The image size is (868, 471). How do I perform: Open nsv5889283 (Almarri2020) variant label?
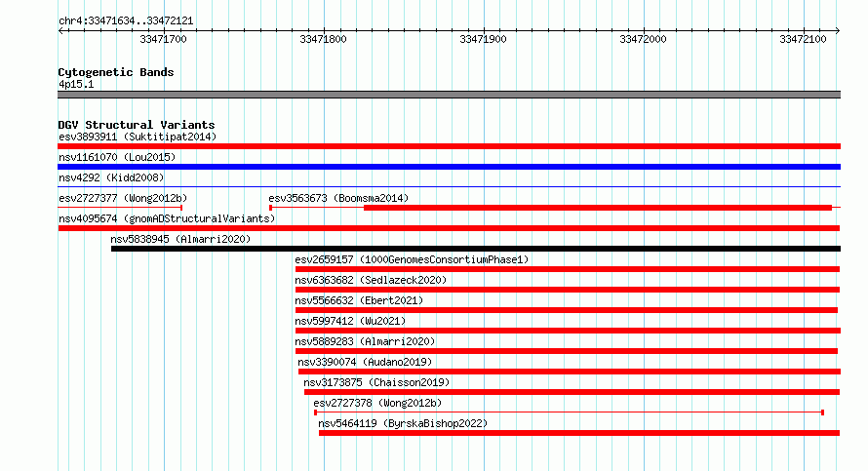click(x=365, y=341)
